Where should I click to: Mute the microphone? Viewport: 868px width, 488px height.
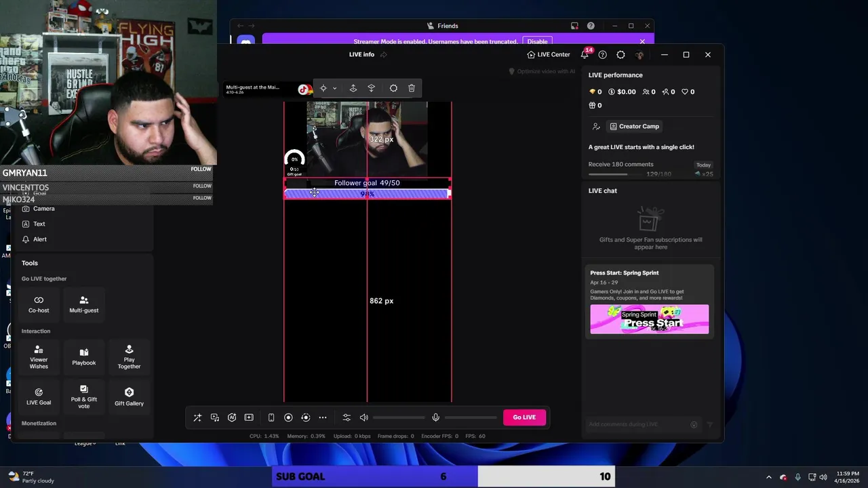(436, 418)
